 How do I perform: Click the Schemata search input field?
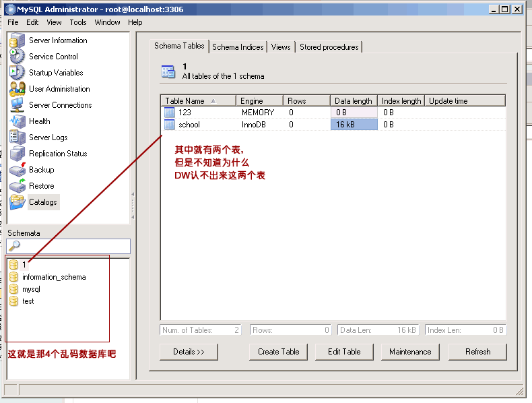click(x=68, y=246)
